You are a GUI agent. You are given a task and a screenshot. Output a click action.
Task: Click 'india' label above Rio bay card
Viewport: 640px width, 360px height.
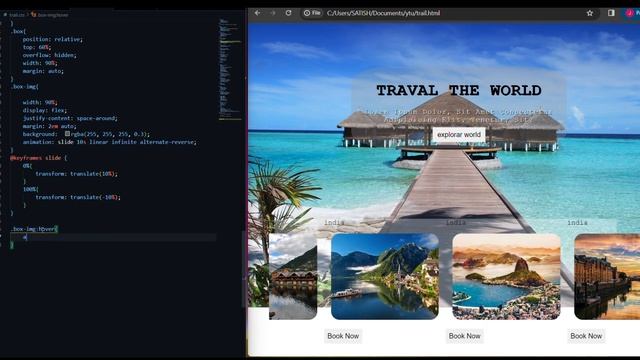456,222
